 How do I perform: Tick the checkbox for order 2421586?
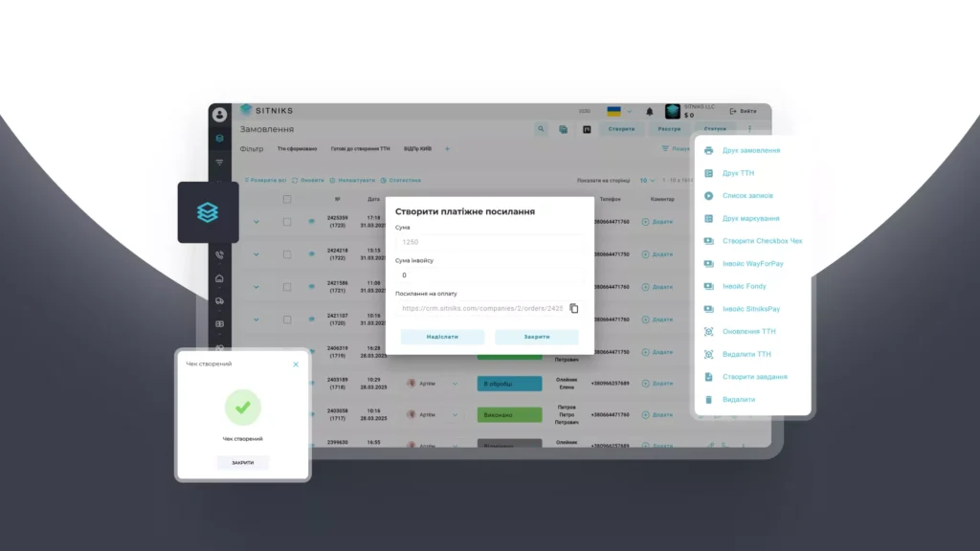[x=287, y=287]
